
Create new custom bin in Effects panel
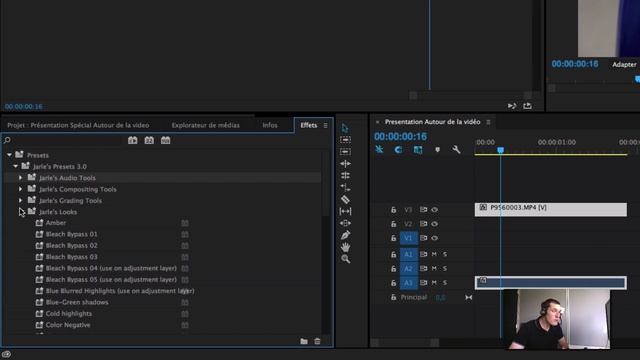point(304,341)
